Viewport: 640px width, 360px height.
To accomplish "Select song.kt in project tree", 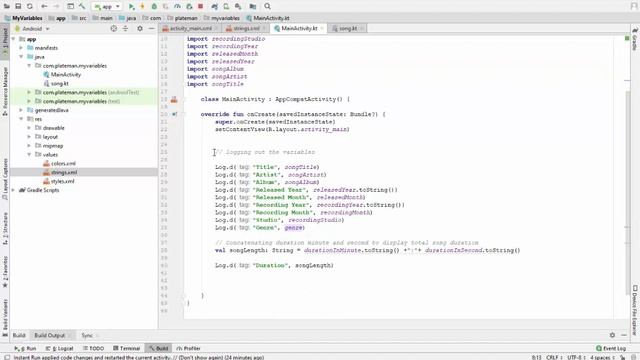I will 56,84.
